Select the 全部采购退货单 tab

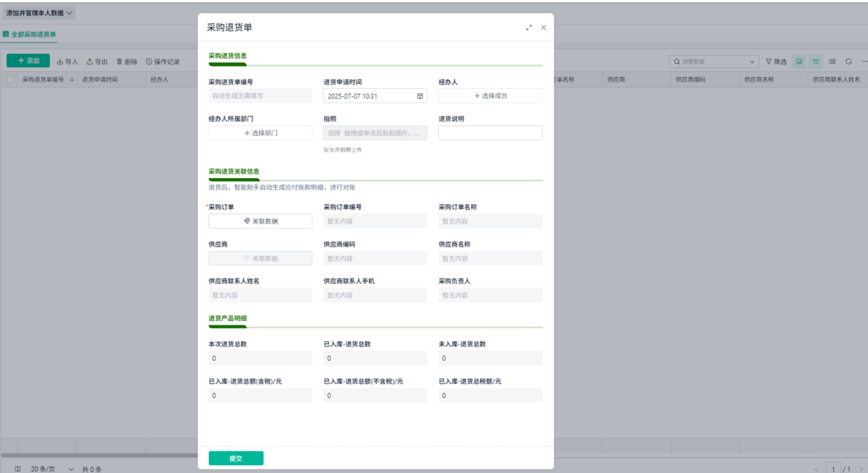coord(30,34)
